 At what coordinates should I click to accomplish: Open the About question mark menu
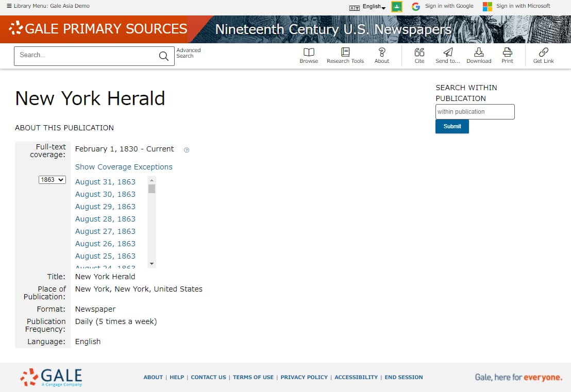tap(382, 56)
